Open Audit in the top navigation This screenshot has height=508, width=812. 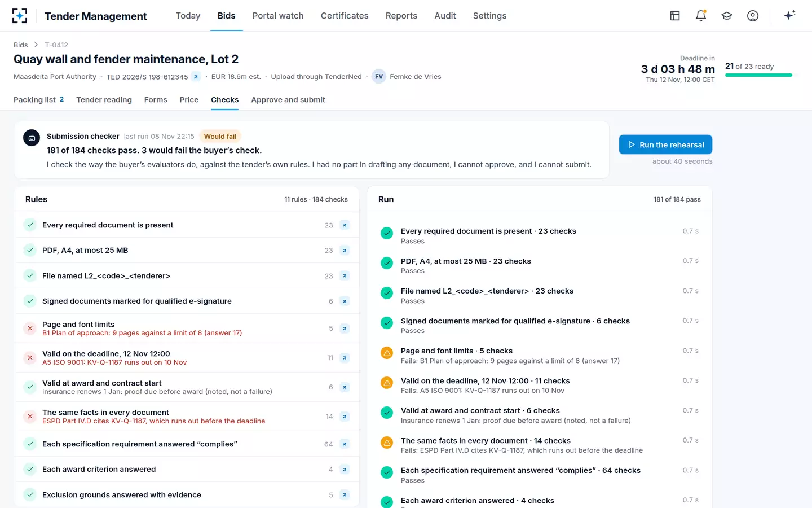click(445, 16)
